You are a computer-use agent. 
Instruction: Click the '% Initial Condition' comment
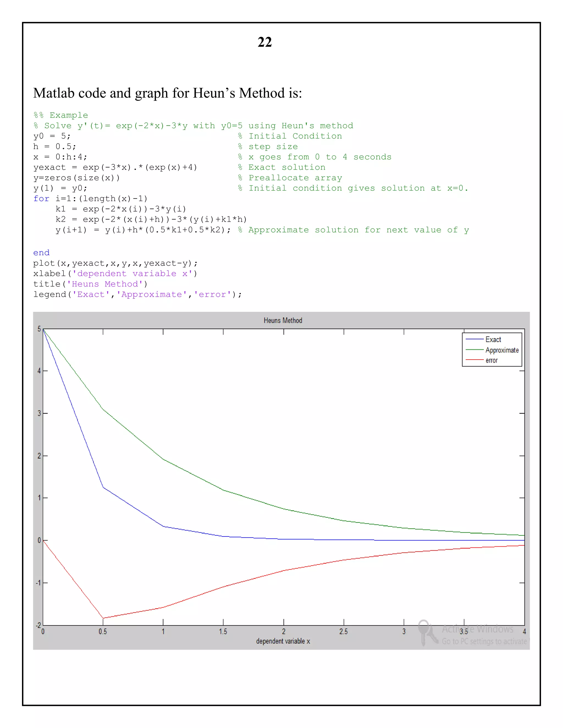pyautogui.click(x=290, y=136)
